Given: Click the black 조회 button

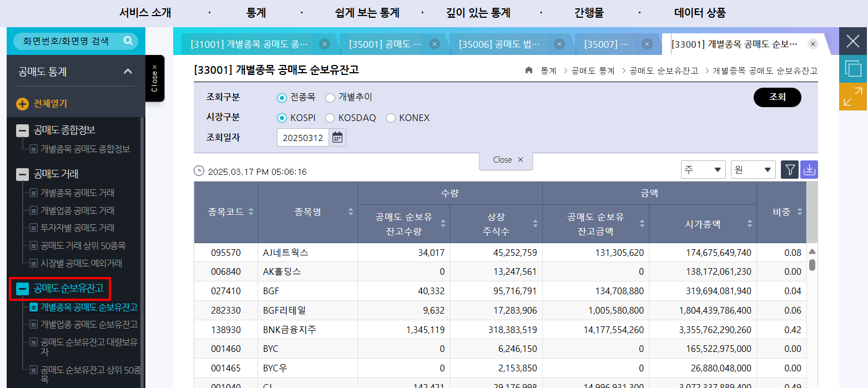Looking at the screenshot, I should point(777,97).
